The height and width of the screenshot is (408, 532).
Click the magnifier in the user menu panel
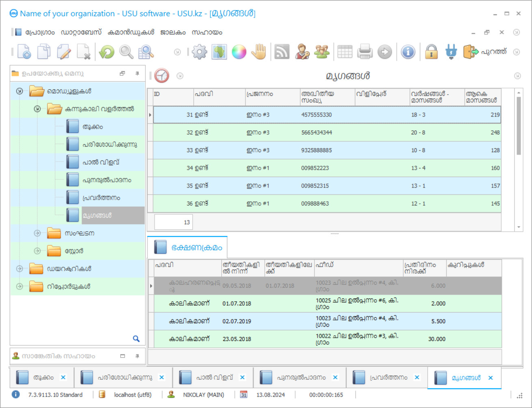(136, 339)
